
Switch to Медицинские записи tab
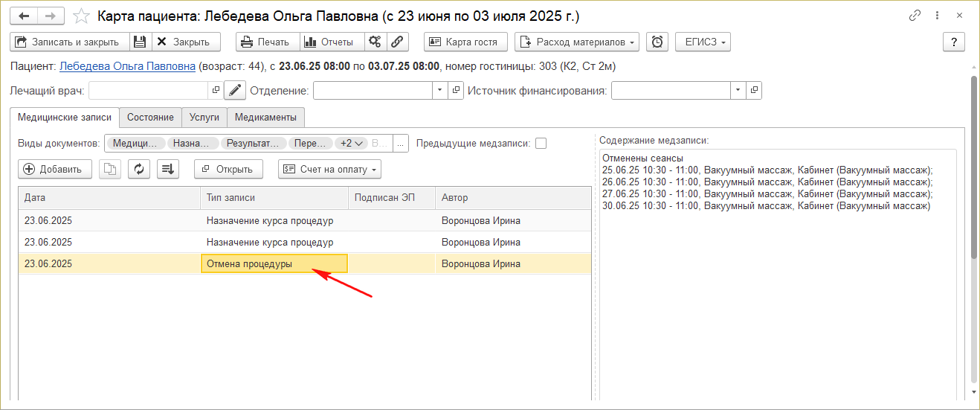(65, 117)
